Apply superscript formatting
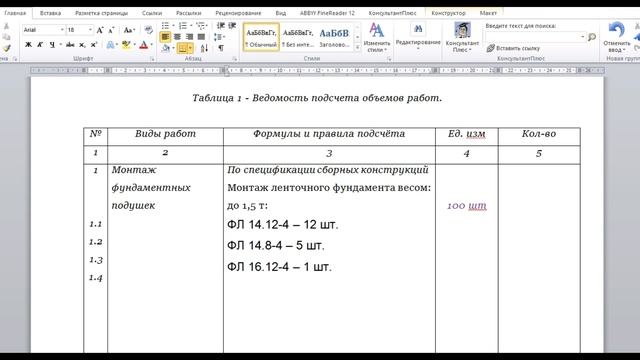The height and width of the screenshot is (360, 640). pos(94,44)
